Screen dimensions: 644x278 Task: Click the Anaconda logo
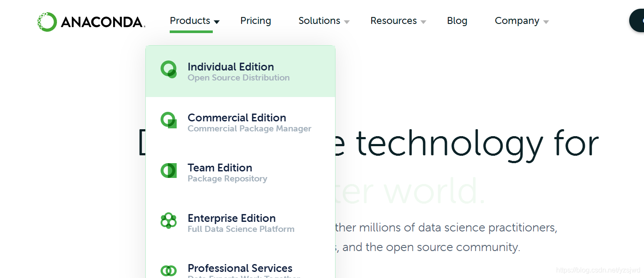coord(91,22)
